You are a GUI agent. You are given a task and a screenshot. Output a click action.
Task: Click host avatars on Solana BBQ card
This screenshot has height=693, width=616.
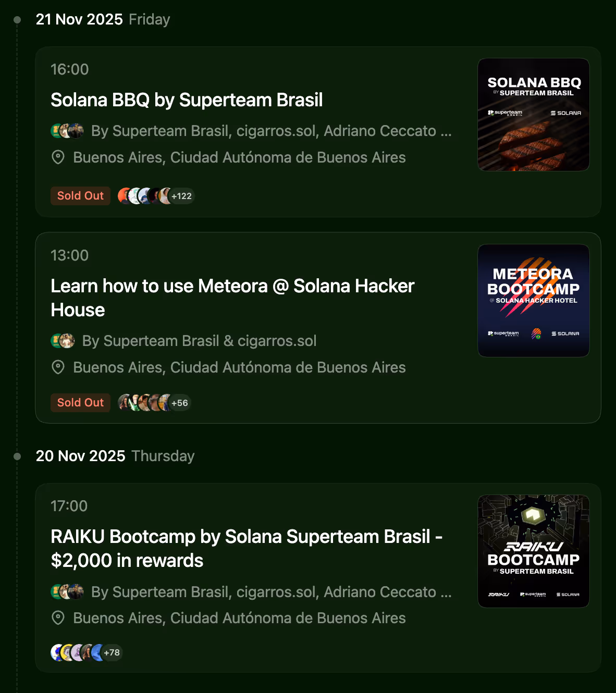pos(67,131)
